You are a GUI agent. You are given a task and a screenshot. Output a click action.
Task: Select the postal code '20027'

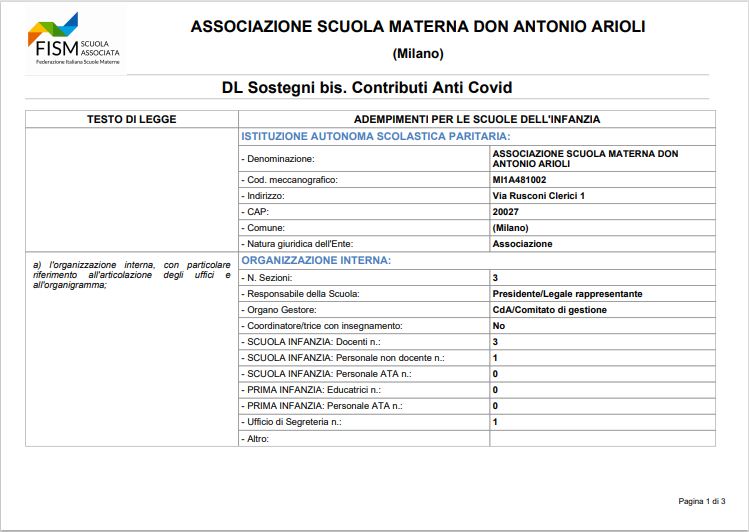pos(505,212)
